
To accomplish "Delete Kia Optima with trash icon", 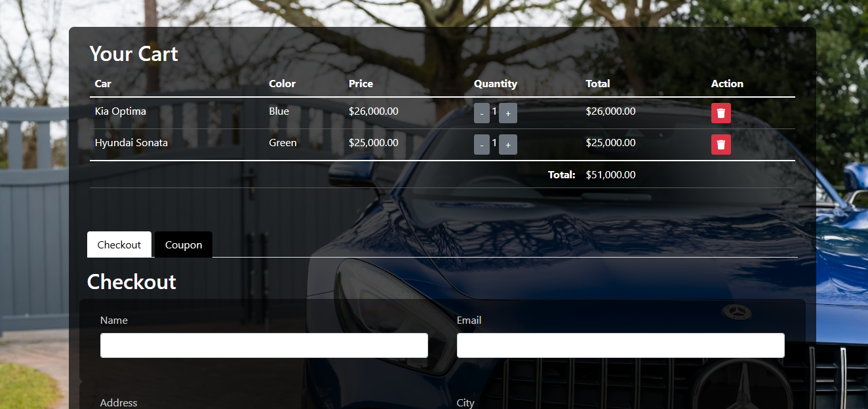I will [x=720, y=113].
